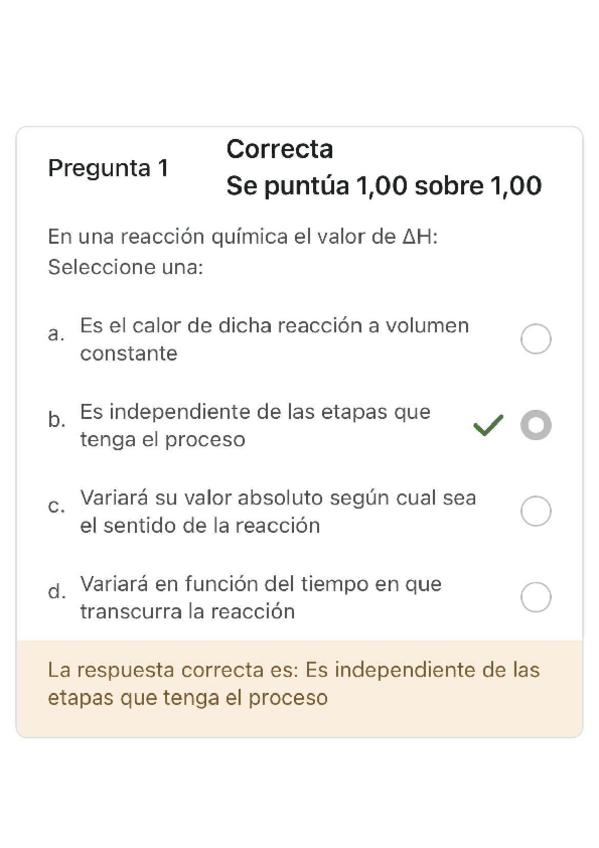Screen dimensions: 599x848
Task: Select the radio button for option c
Action: (536, 511)
